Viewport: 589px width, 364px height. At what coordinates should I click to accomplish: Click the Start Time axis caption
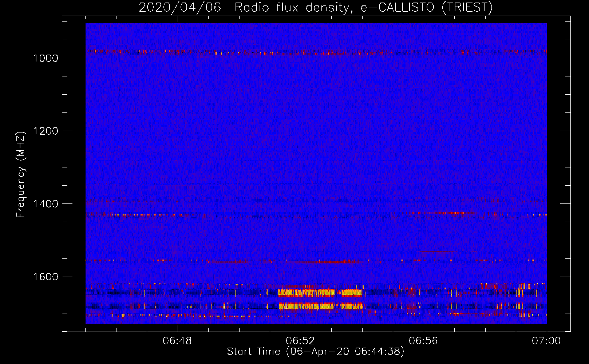pyautogui.click(x=316, y=352)
